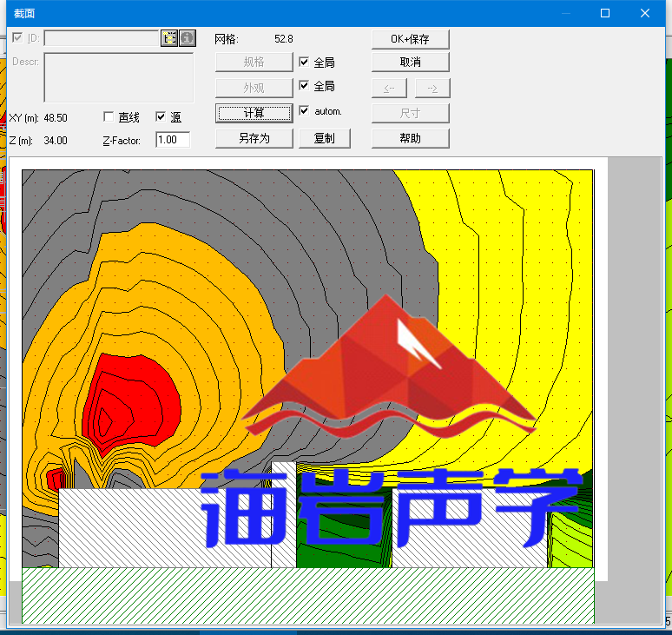Screen dimensions: 672x635
Task: Click the 复制 button
Action: [x=325, y=138]
